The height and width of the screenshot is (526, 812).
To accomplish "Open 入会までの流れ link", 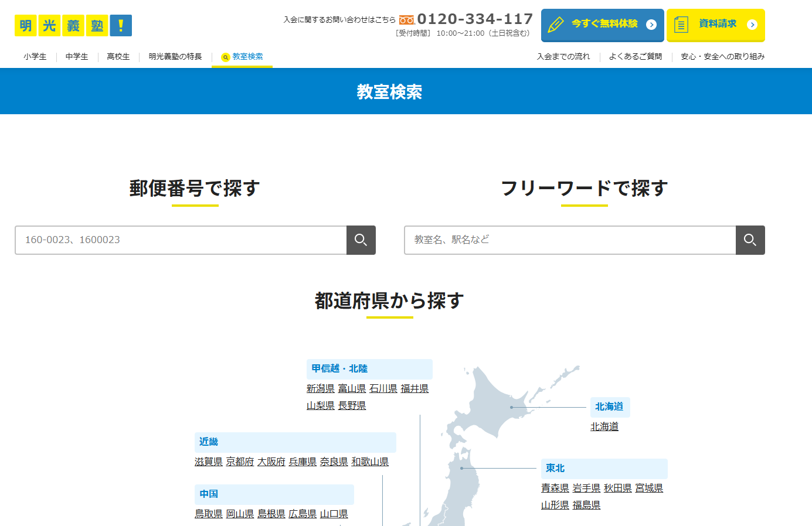I will [x=563, y=57].
